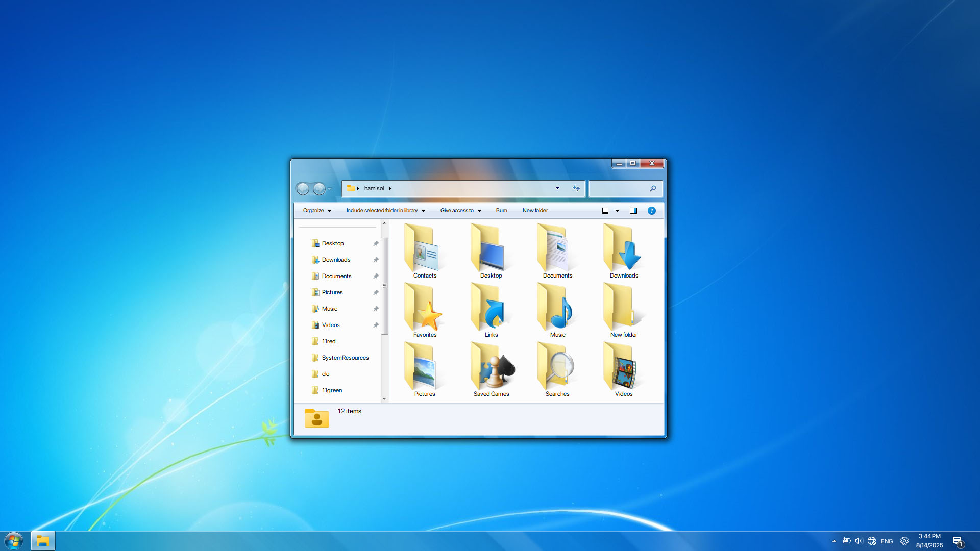Click the back navigation arrow
The width and height of the screenshot is (980, 551).
tap(303, 189)
